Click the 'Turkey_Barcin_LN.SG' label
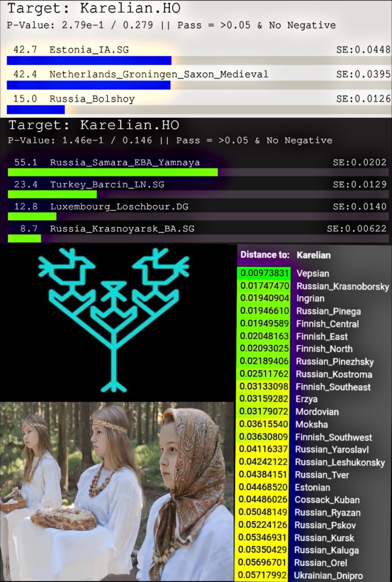 tap(107, 184)
